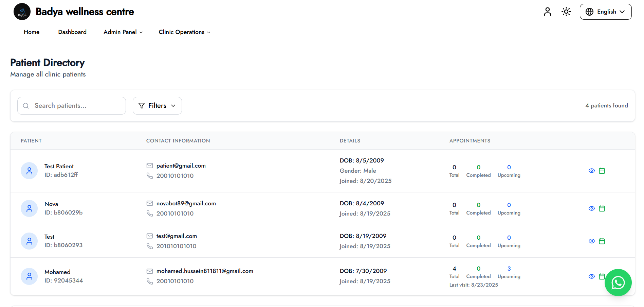Click the avatar icon for Test Patient

coord(29,171)
